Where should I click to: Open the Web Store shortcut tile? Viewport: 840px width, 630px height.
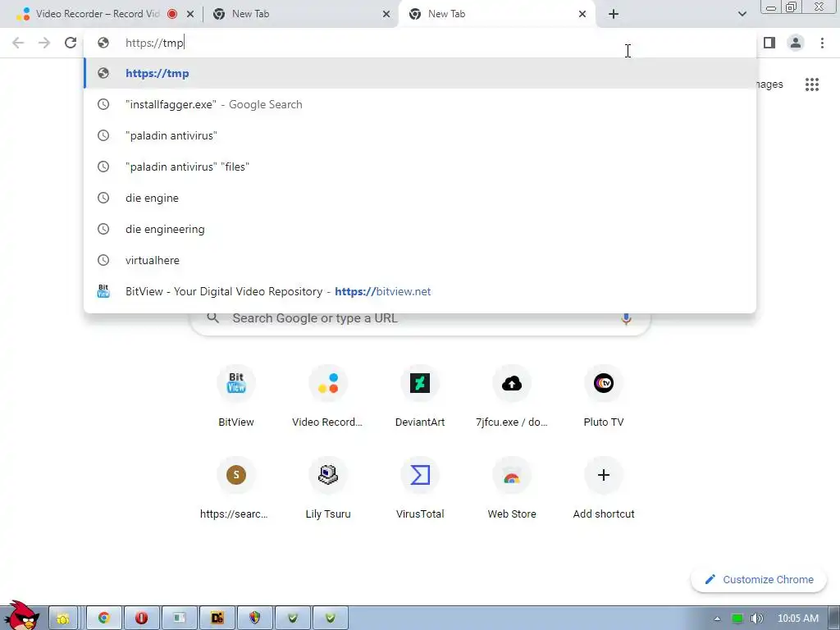point(512,489)
